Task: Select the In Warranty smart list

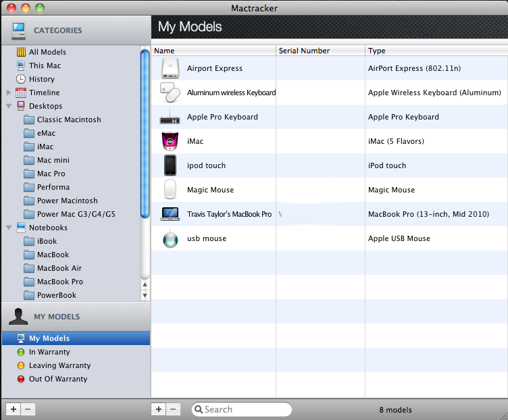Action: point(49,352)
